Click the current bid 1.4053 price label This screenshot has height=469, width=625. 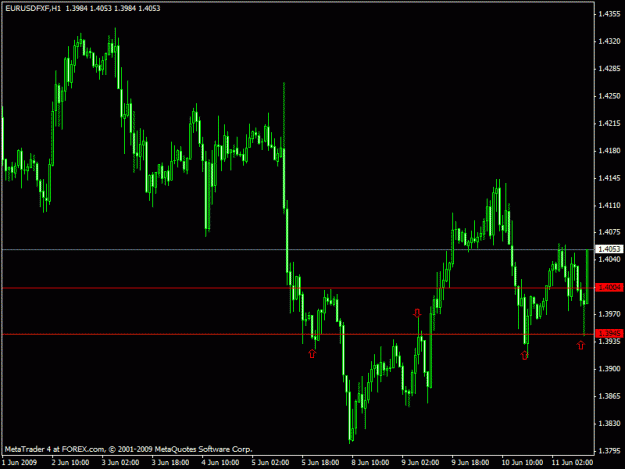[x=609, y=249]
